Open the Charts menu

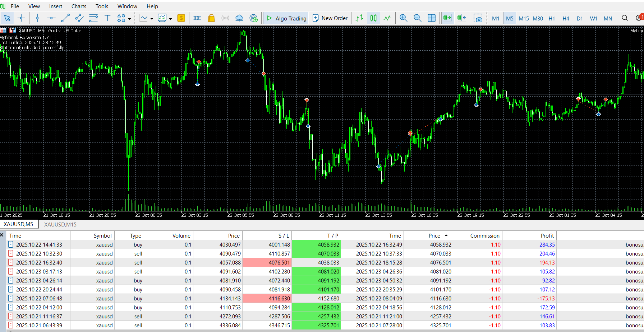[79, 6]
